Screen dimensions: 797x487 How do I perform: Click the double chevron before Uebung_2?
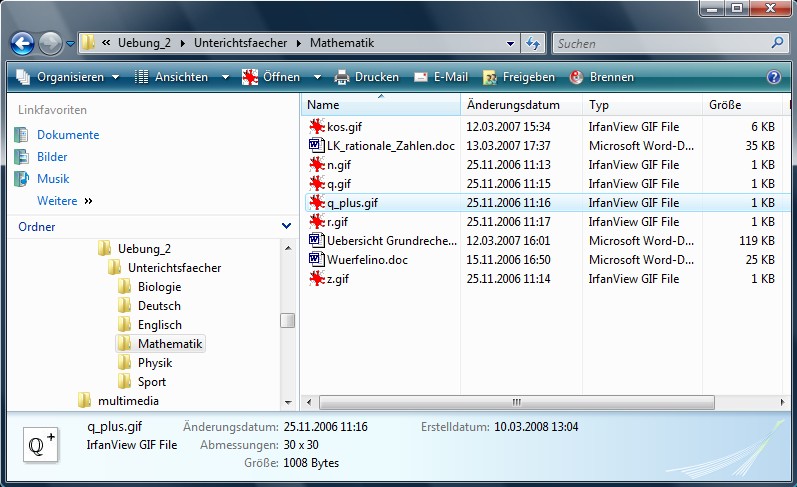[106, 43]
